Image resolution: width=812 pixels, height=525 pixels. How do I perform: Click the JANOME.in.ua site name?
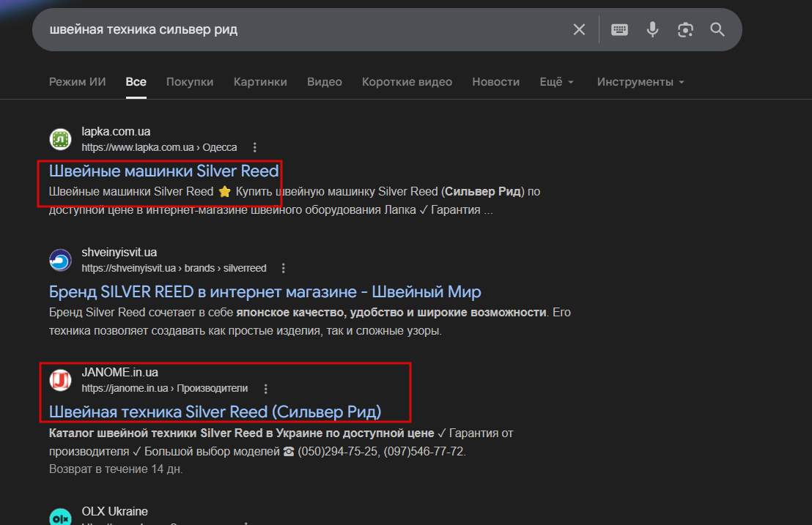(x=119, y=372)
